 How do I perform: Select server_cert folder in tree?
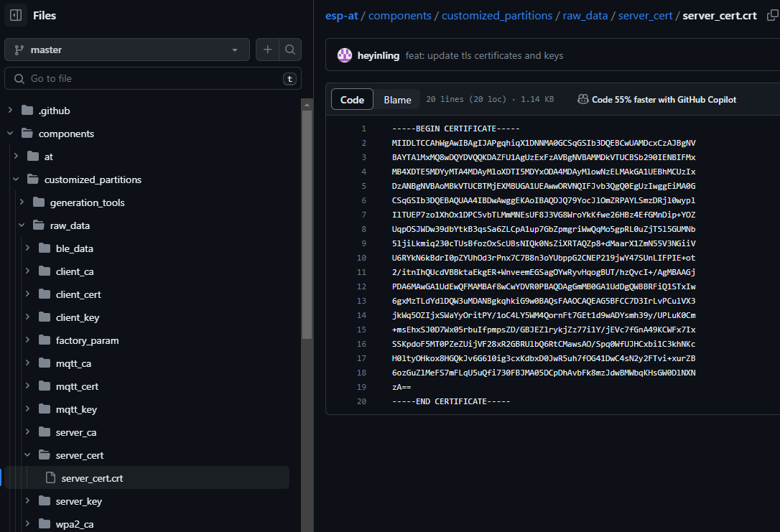coord(80,455)
